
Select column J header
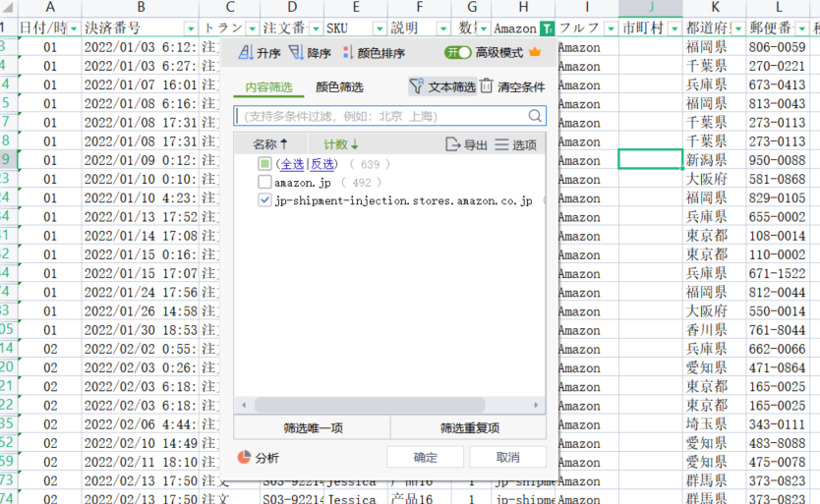click(x=651, y=7)
